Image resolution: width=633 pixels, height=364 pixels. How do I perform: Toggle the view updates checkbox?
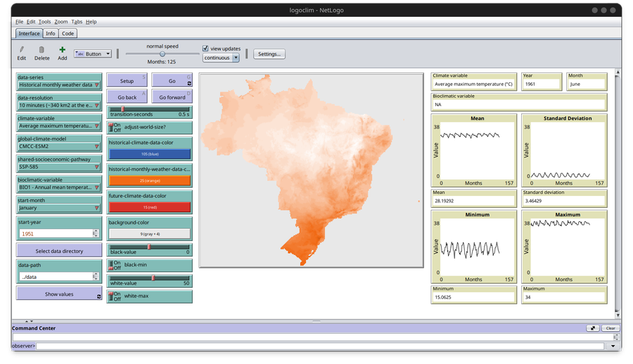(x=205, y=48)
